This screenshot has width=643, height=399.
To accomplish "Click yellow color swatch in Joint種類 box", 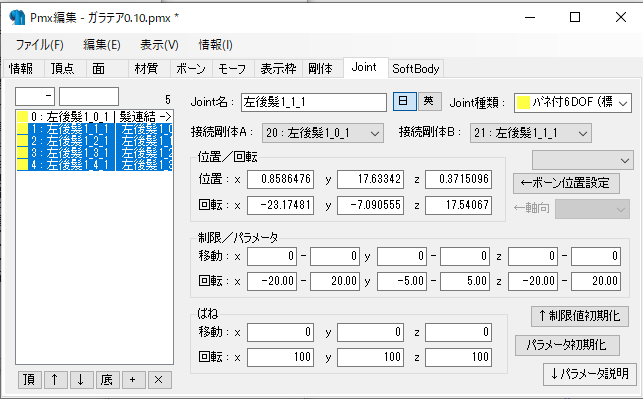I will click(523, 103).
